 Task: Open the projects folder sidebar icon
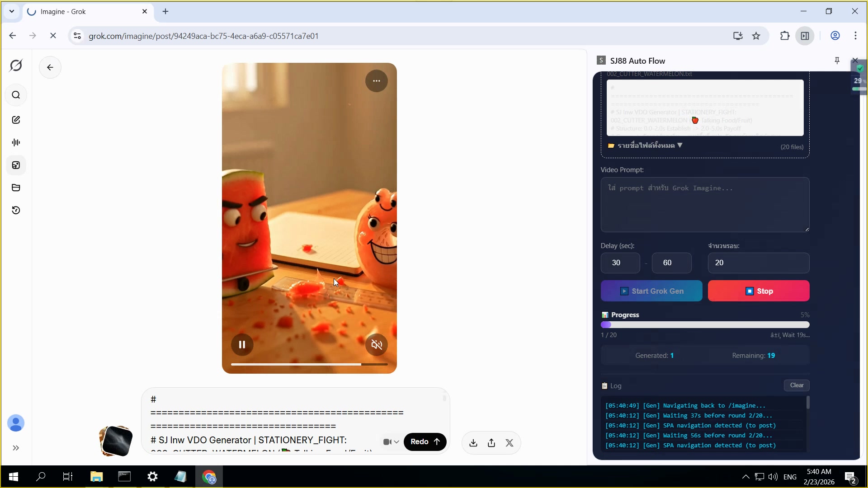[16, 188]
